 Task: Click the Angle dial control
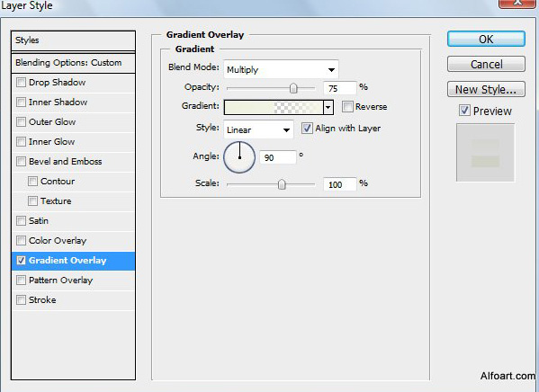(239, 157)
